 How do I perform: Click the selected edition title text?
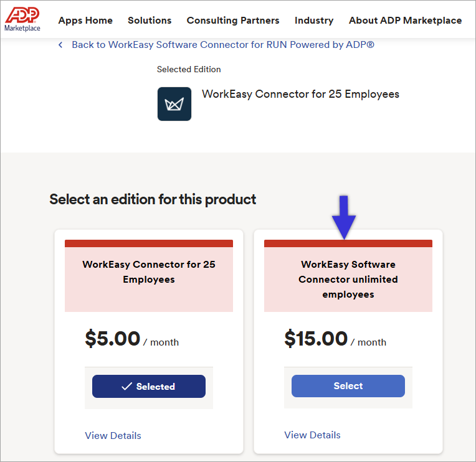pos(300,94)
